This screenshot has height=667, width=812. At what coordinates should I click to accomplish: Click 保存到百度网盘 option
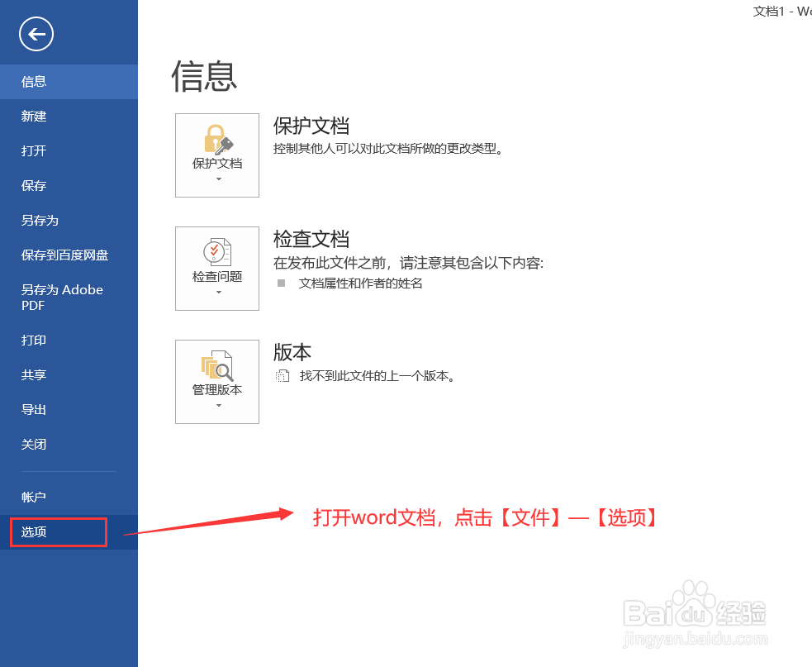(x=69, y=255)
